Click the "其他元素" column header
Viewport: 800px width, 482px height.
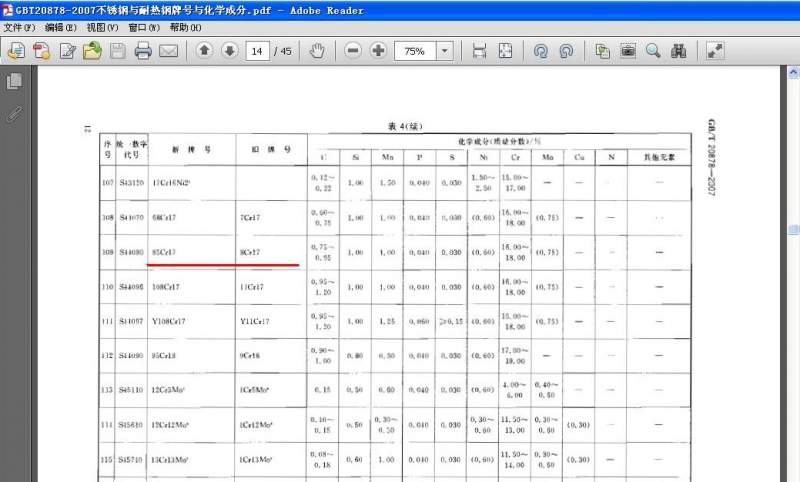coord(659,157)
